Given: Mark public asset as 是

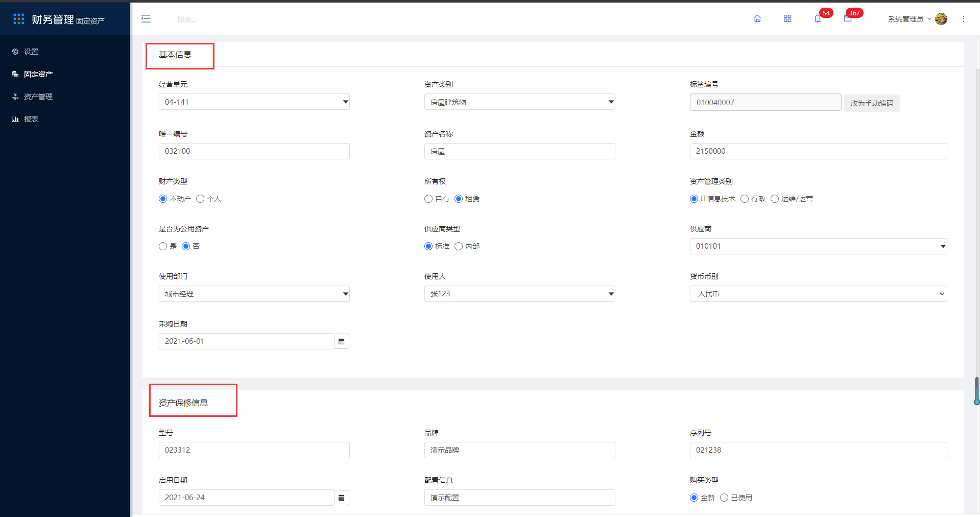Looking at the screenshot, I should 163,246.
